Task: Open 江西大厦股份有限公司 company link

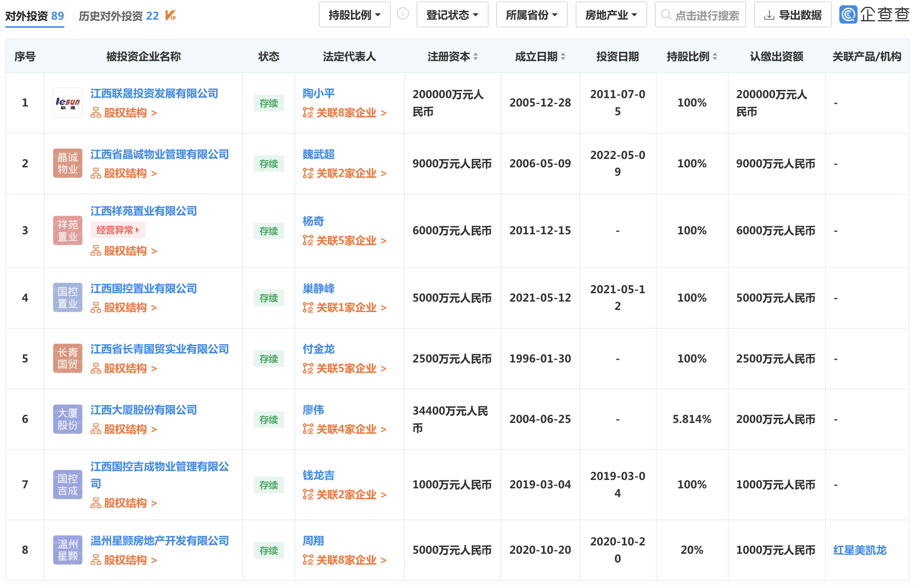Action: (x=144, y=410)
